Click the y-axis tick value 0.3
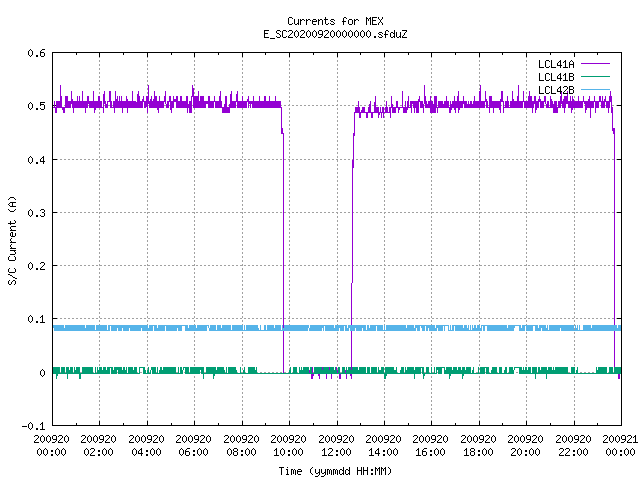 (36, 213)
